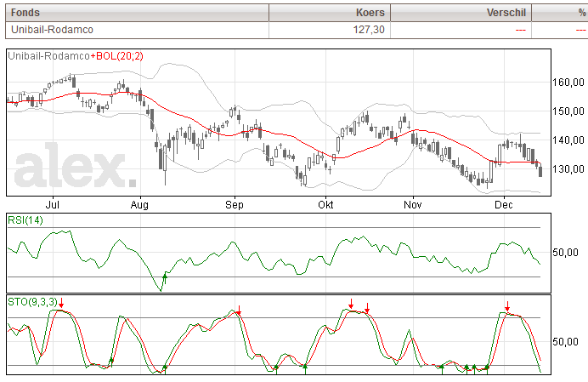This screenshot has height=382, width=588.
Task: Click the 140,00 price axis label
Action: [568, 140]
